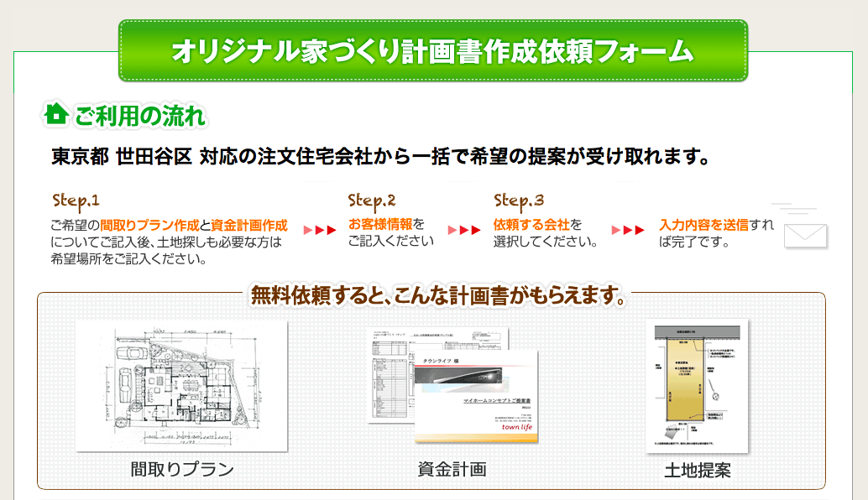This screenshot has width=868, height=500.
Task: Select the Step.2 handwritten label
Action: 371,201
